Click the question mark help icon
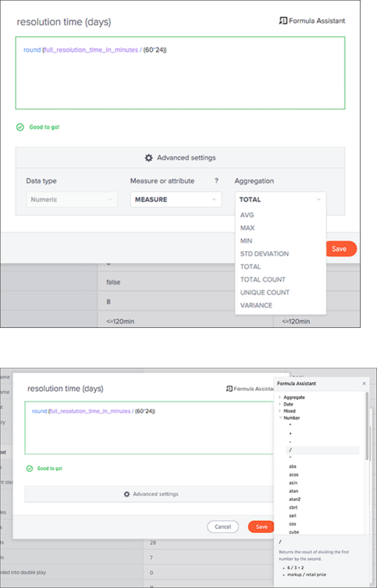The height and width of the screenshot is (588, 377). click(x=216, y=181)
